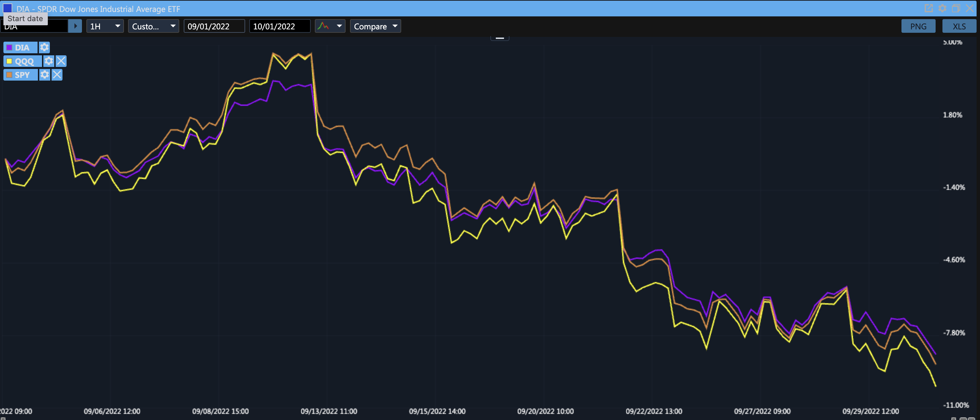The height and width of the screenshot is (420, 980).
Task: Remove QQQ comparison with its X icon
Action: tap(61, 61)
